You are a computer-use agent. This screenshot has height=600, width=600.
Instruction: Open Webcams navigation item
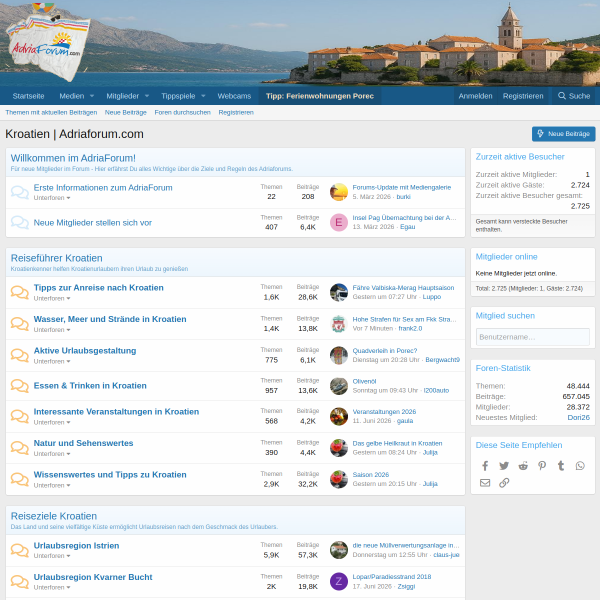234,96
